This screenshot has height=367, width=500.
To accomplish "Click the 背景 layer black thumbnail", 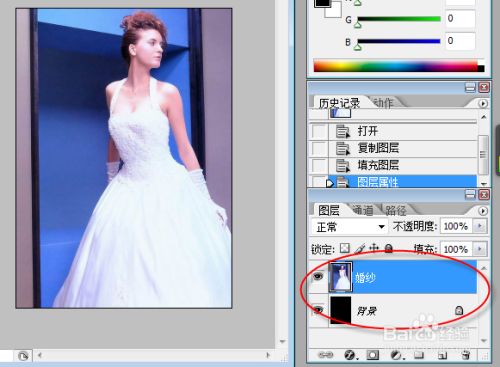I will pos(340,310).
